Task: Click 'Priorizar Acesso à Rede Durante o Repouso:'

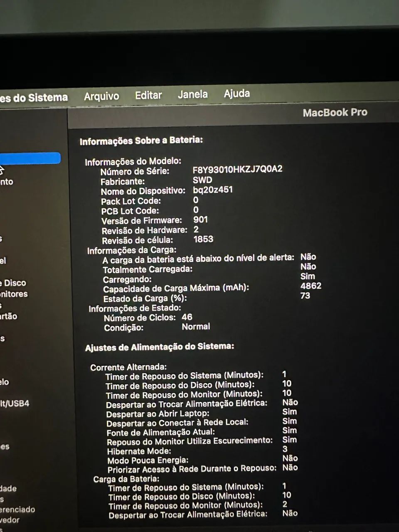Action: pyautogui.click(x=192, y=469)
